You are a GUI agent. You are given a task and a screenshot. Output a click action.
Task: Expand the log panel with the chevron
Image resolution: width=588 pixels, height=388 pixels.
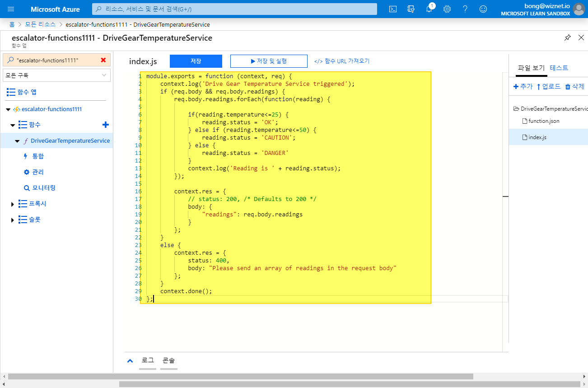coord(130,361)
